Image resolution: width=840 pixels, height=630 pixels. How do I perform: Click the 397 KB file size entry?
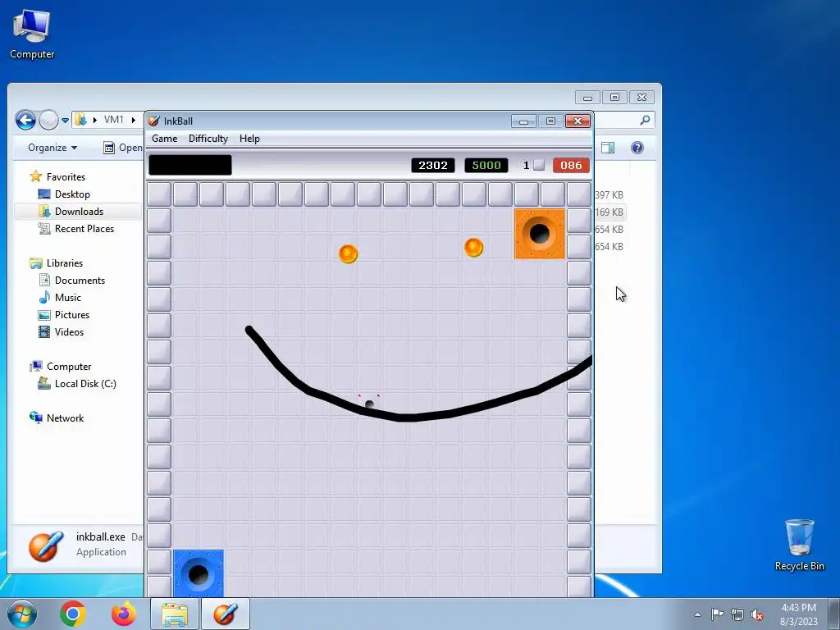[x=609, y=195]
